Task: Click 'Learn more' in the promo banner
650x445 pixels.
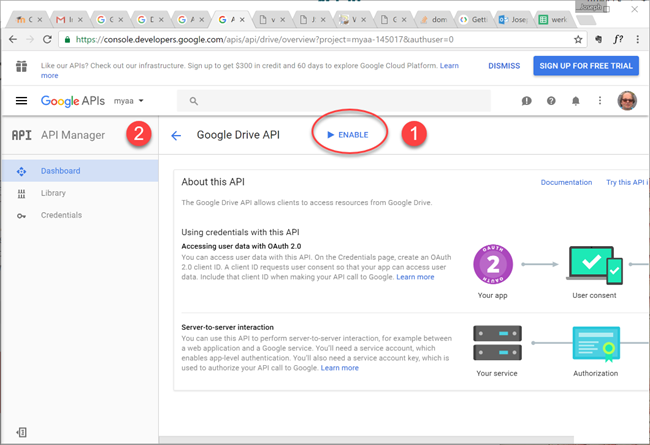Action: (x=449, y=66)
